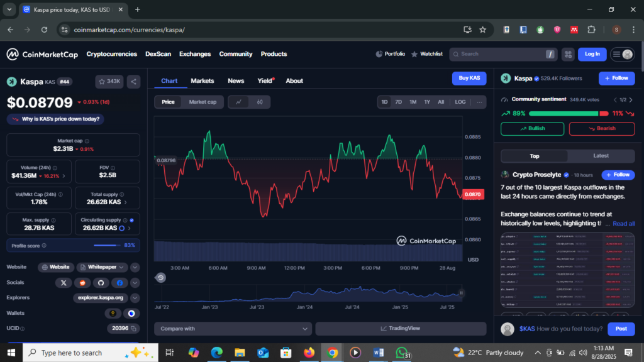Enable LOG scale on the chart
Image resolution: width=644 pixels, height=362 pixels.
point(460,102)
